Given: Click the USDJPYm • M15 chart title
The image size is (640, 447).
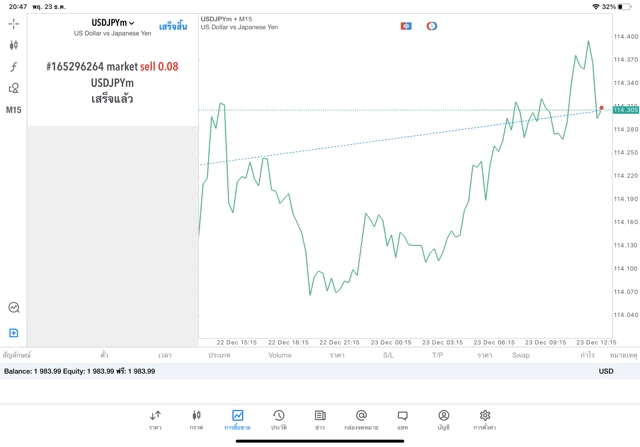Looking at the screenshot, I should coord(226,19).
